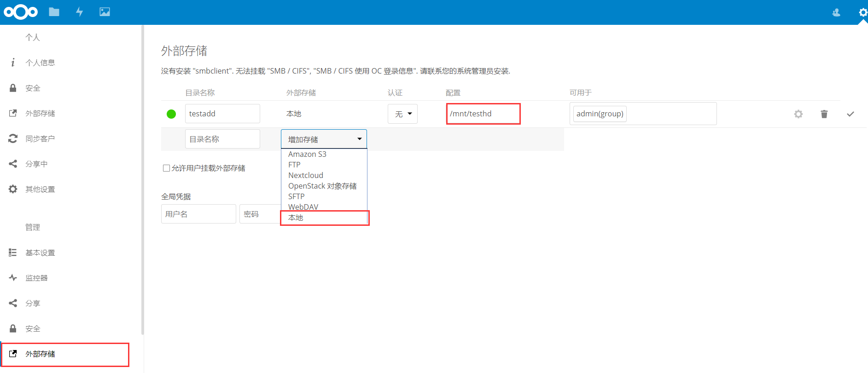This screenshot has height=373, width=868.
Task: Click the sidebar scrollbar
Action: 143,179
